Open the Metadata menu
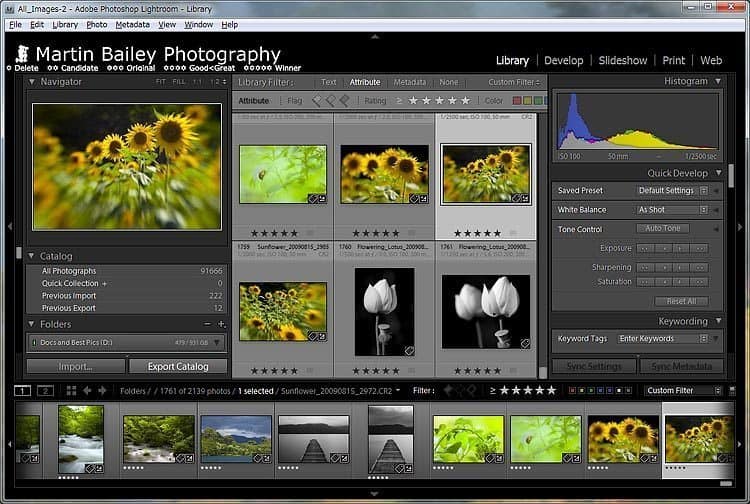Viewport: 750px width, 504px height. click(x=132, y=24)
